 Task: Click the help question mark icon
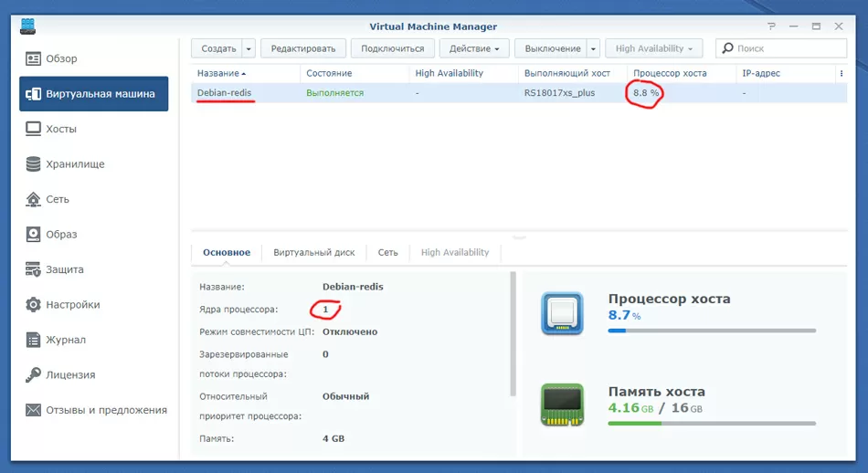(x=772, y=26)
